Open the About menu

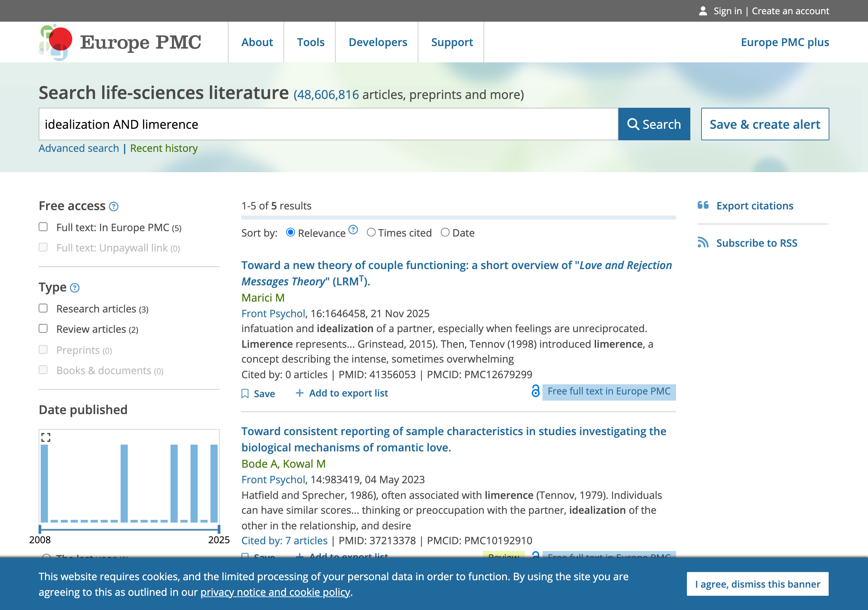(257, 42)
